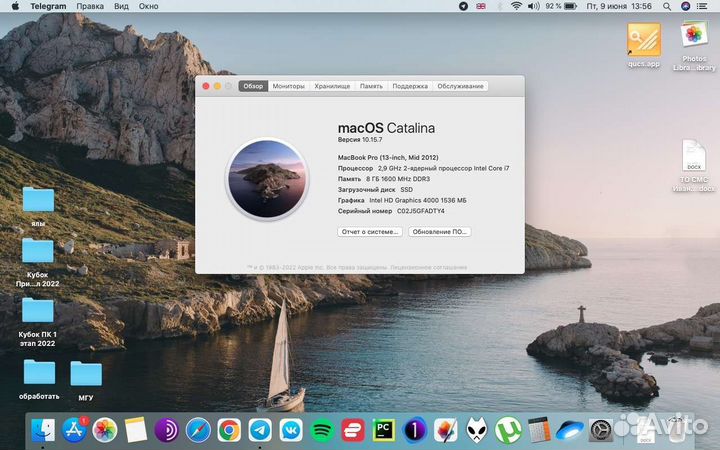Switch to the Поддержка tab

(x=410, y=86)
